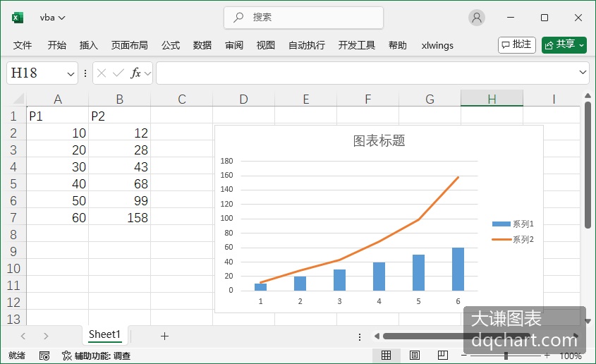The width and height of the screenshot is (596, 364).
Task: Expand the formula bar
Action: click(583, 72)
